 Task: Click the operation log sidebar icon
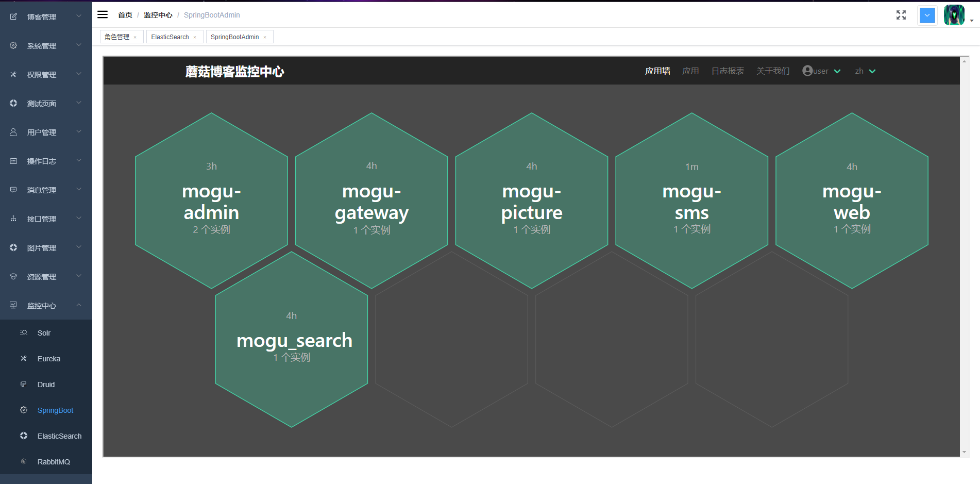(13, 161)
